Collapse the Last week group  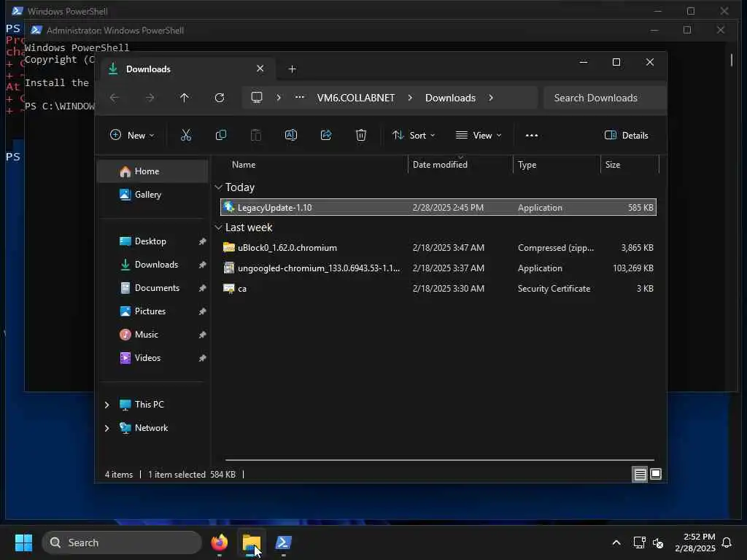pos(218,227)
